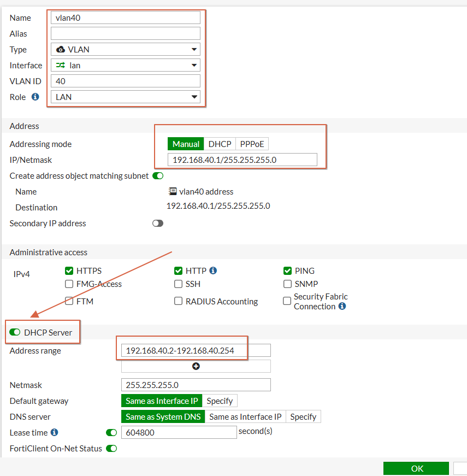Toggle FortiClient On-Net Status
467x476 pixels.
111,448
